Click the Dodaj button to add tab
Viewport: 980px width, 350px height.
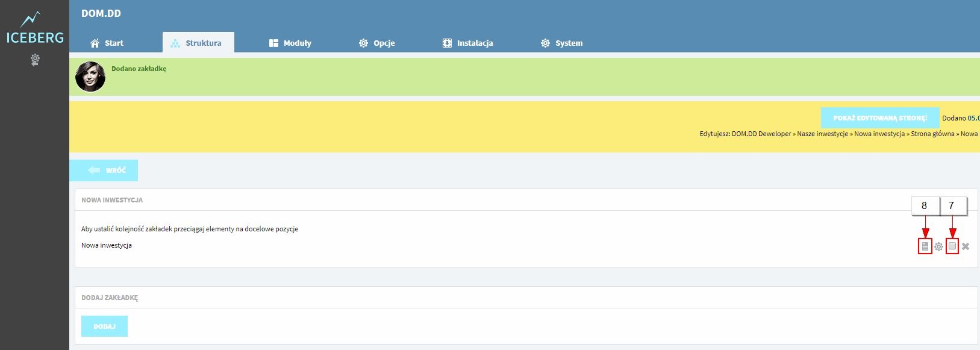pyautogui.click(x=104, y=326)
